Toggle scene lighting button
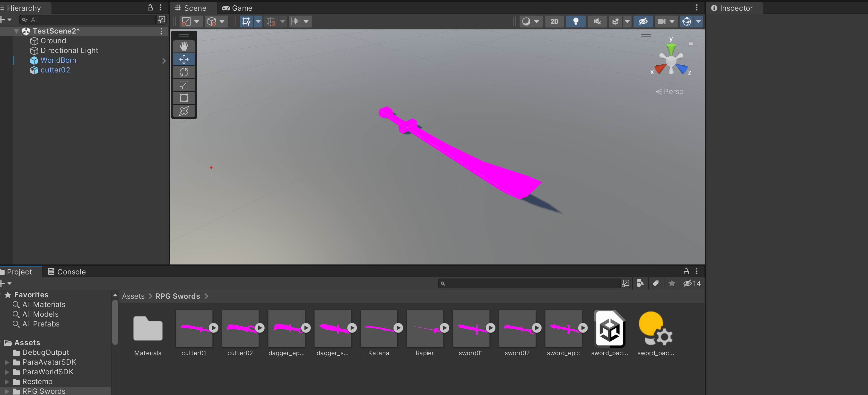The width and height of the screenshot is (868, 395). coord(575,22)
